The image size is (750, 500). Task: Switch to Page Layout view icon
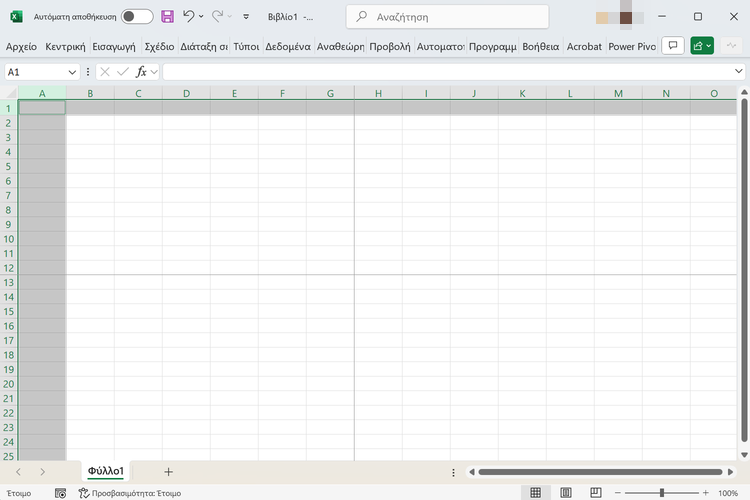pos(565,492)
